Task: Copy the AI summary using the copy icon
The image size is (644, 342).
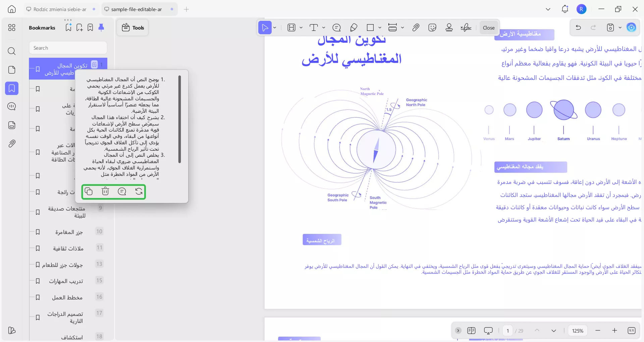Action: [89, 192]
